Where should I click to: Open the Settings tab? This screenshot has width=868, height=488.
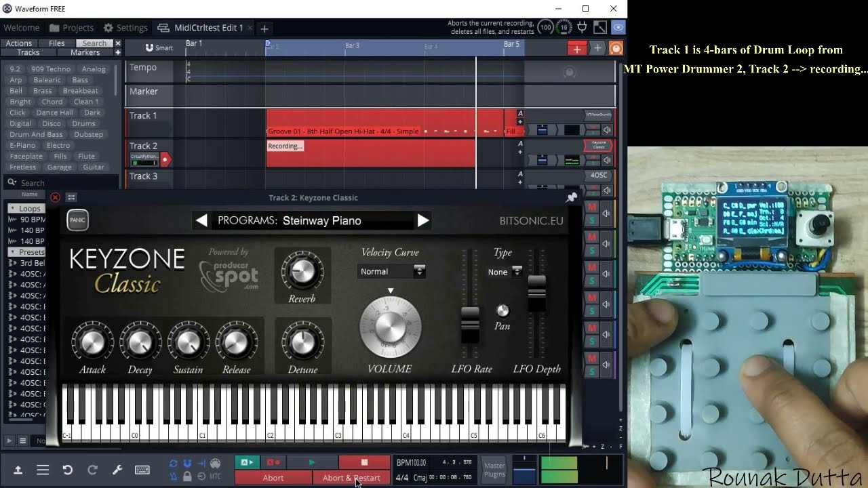(125, 28)
